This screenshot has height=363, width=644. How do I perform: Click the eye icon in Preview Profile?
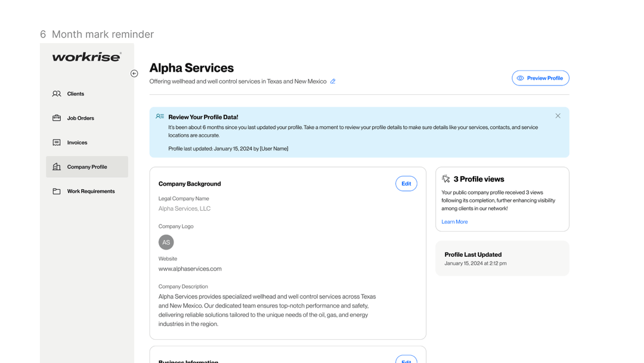tap(521, 78)
